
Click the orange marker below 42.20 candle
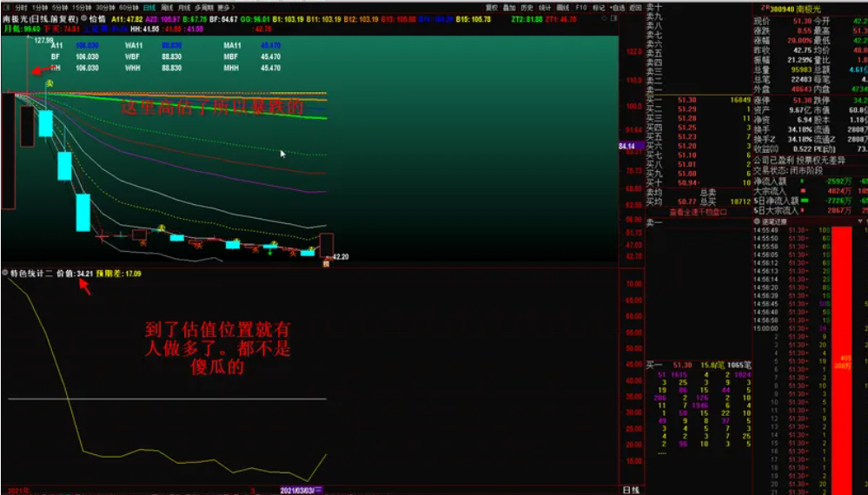326,264
